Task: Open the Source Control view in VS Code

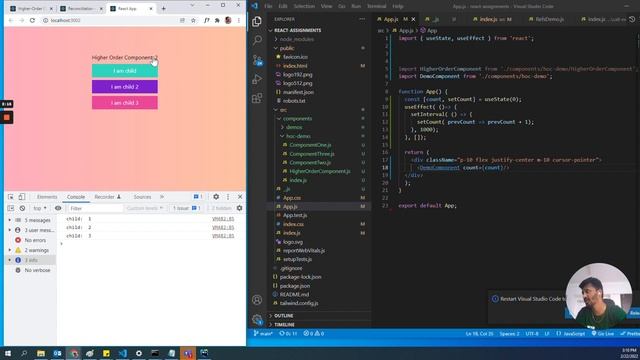Action: (257, 60)
